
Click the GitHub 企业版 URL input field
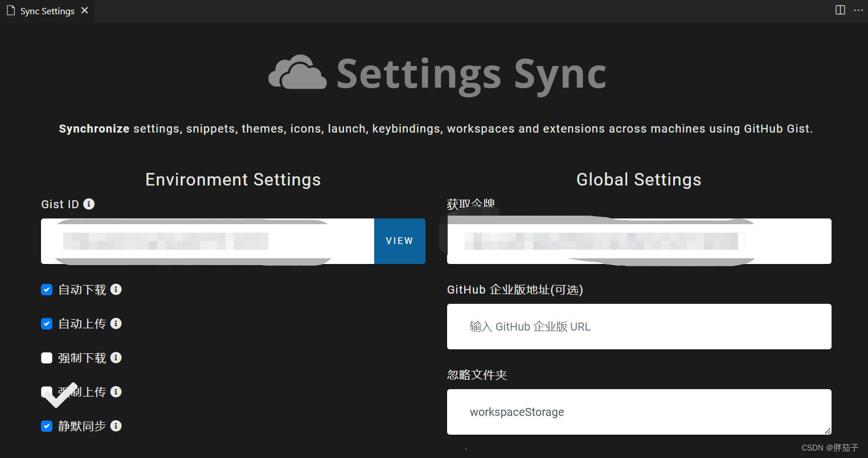[639, 327]
